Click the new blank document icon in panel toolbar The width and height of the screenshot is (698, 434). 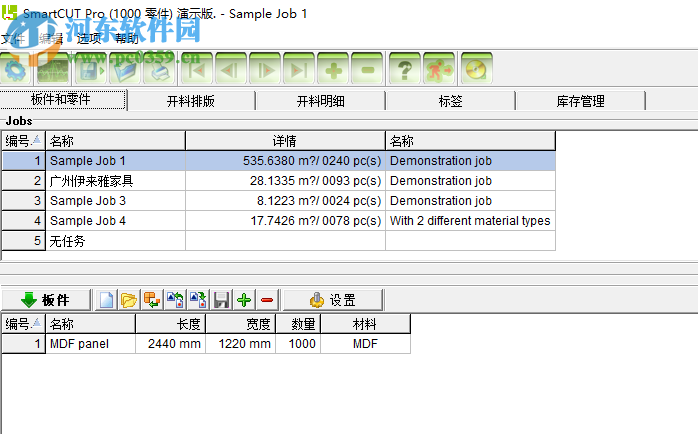point(106,300)
